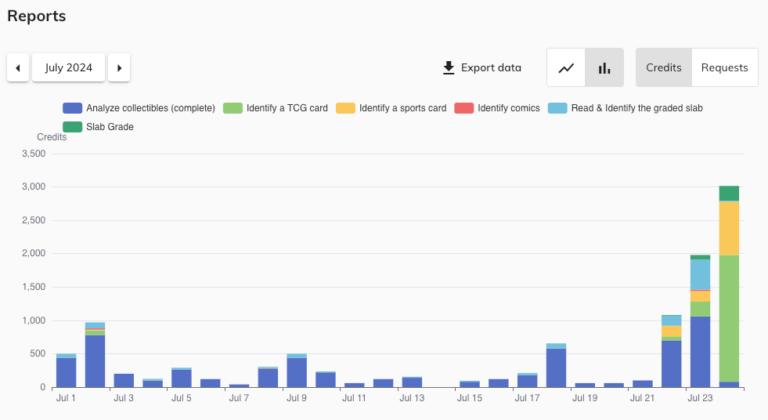
Task: Toggle Identify a TCG card legend label
Action: pos(288,108)
